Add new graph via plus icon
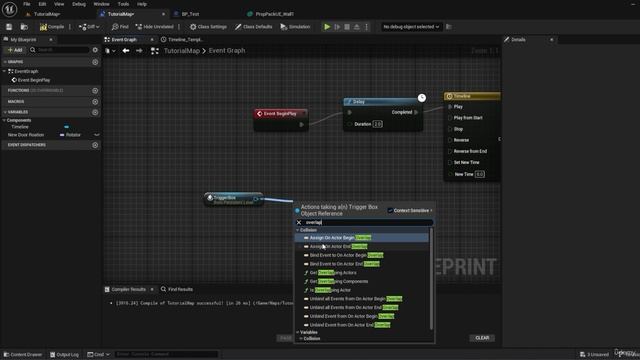 click(x=95, y=62)
